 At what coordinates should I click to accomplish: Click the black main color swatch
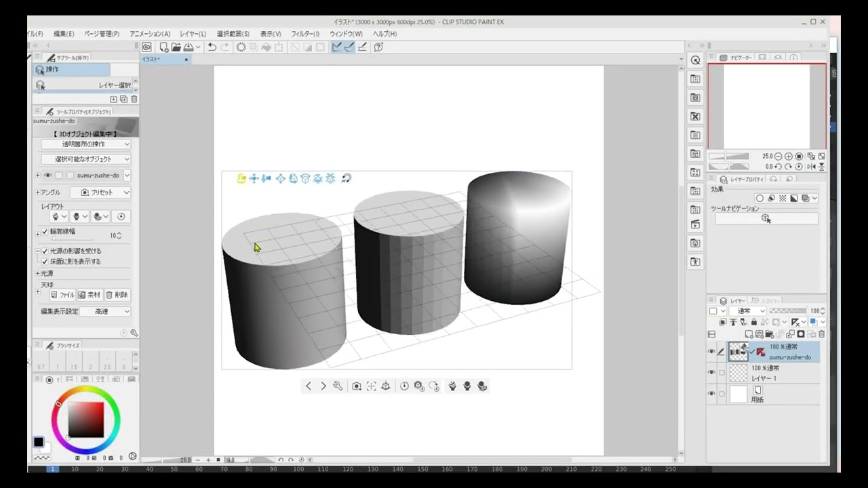(39, 443)
